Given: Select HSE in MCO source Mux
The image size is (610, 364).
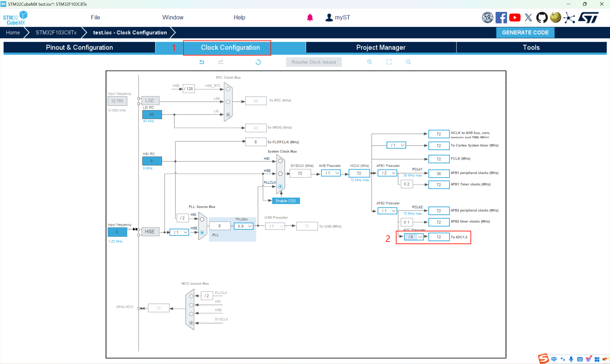Looking at the screenshot, I should pos(191,314).
